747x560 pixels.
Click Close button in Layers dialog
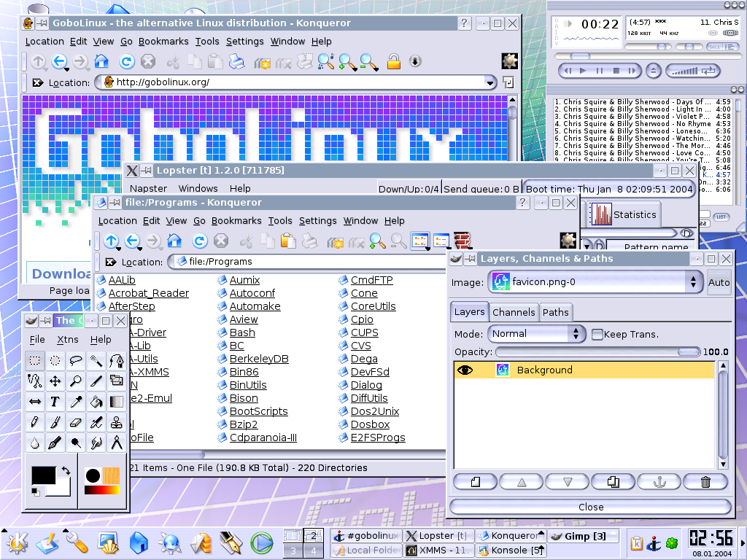point(591,507)
